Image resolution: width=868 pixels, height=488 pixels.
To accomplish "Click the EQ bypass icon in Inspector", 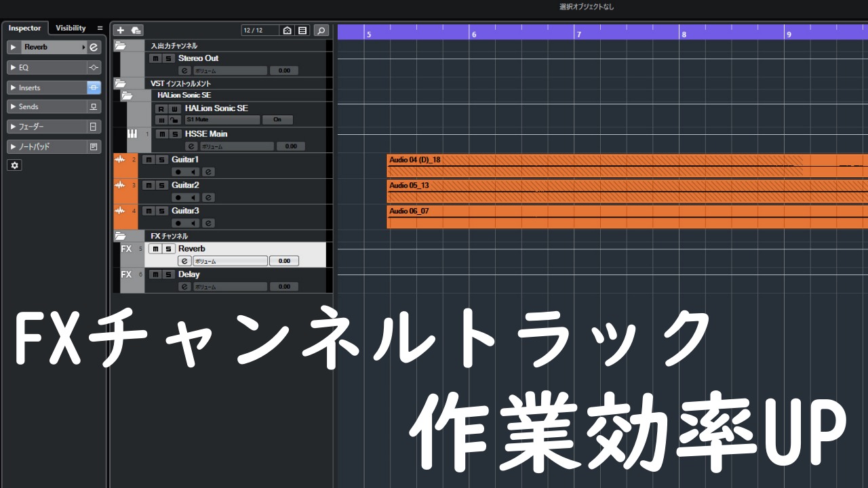I will [x=94, y=68].
